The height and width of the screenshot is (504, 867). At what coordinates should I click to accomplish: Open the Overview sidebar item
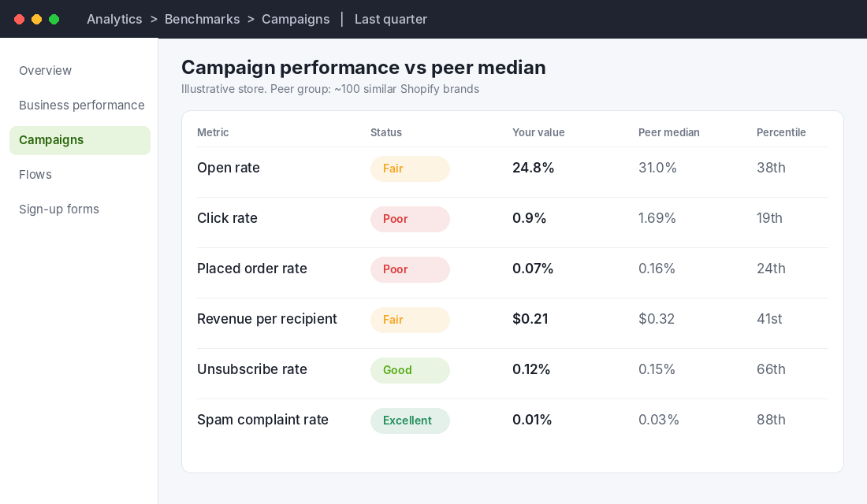[x=46, y=71]
